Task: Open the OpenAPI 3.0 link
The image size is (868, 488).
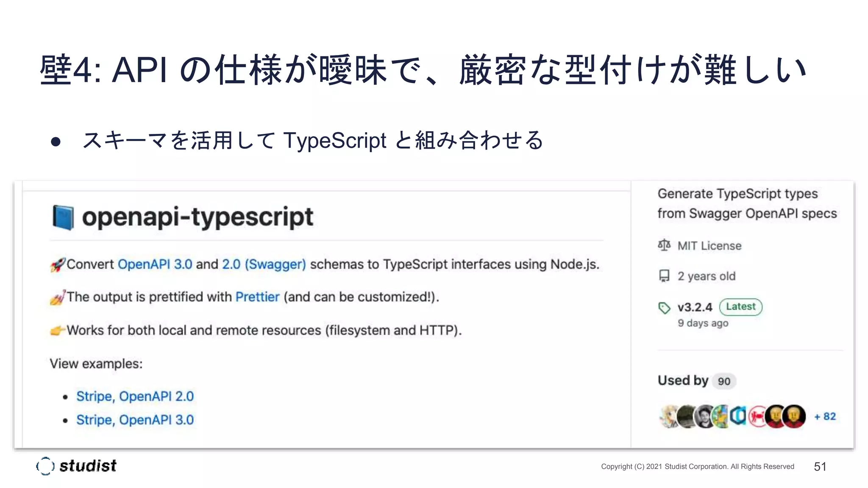Action: [x=155, y=264]
